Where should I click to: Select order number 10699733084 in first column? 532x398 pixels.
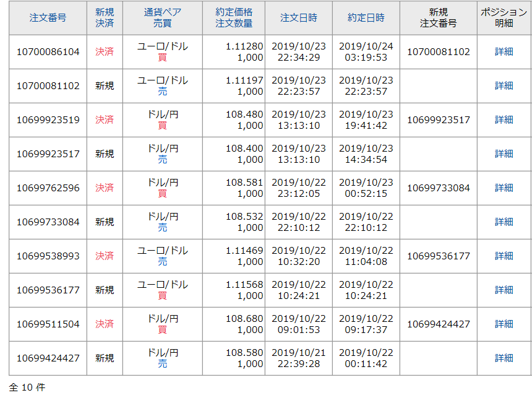pyautogui.click(x=48, y=222)
